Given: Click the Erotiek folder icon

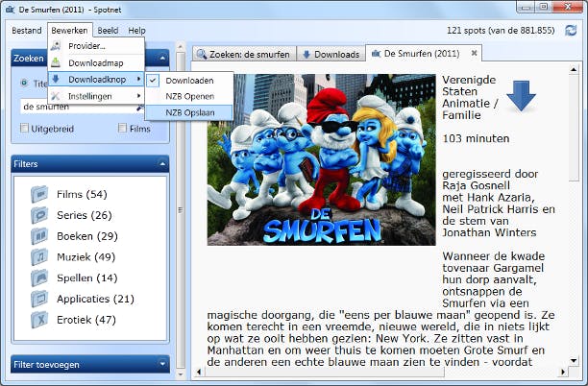Looking at the screenshot, I should click(39, 320).
